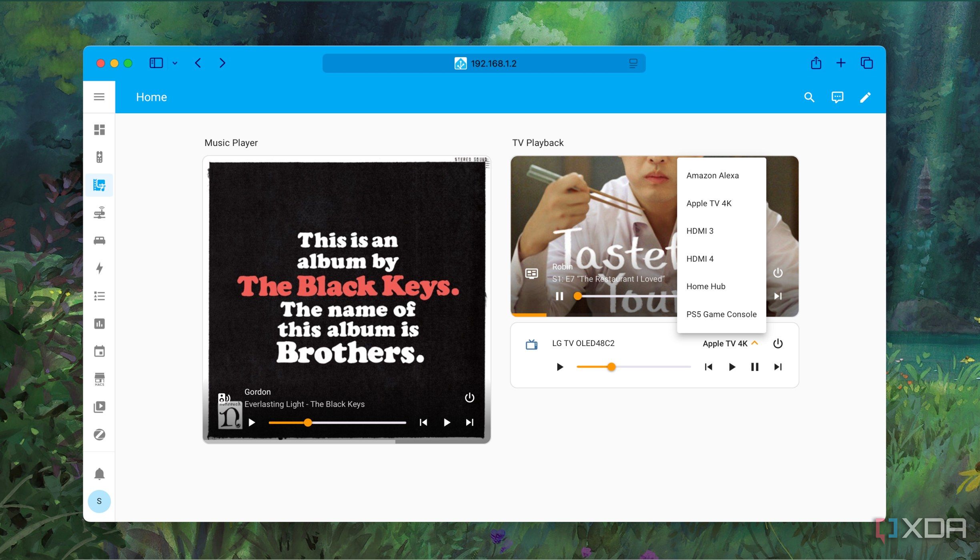Open the Home Assistant sidebar hamburger menu
980x560 pixels.
coord(99,97)
